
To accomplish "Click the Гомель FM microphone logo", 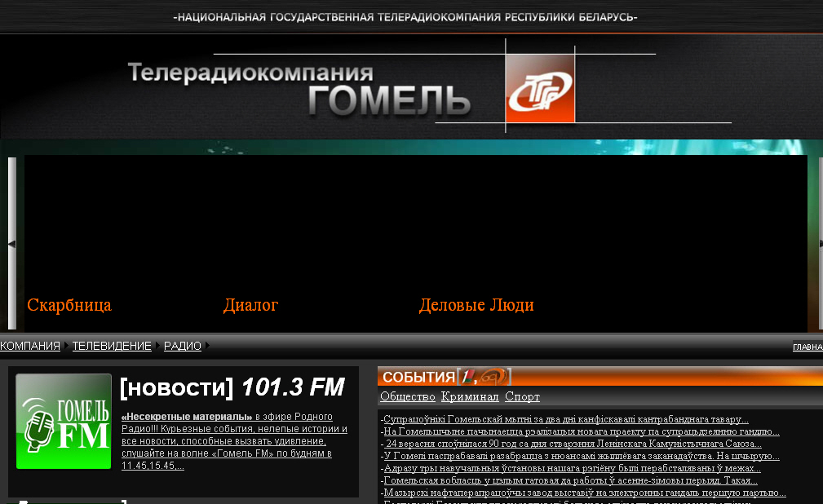I will point(64,421).
